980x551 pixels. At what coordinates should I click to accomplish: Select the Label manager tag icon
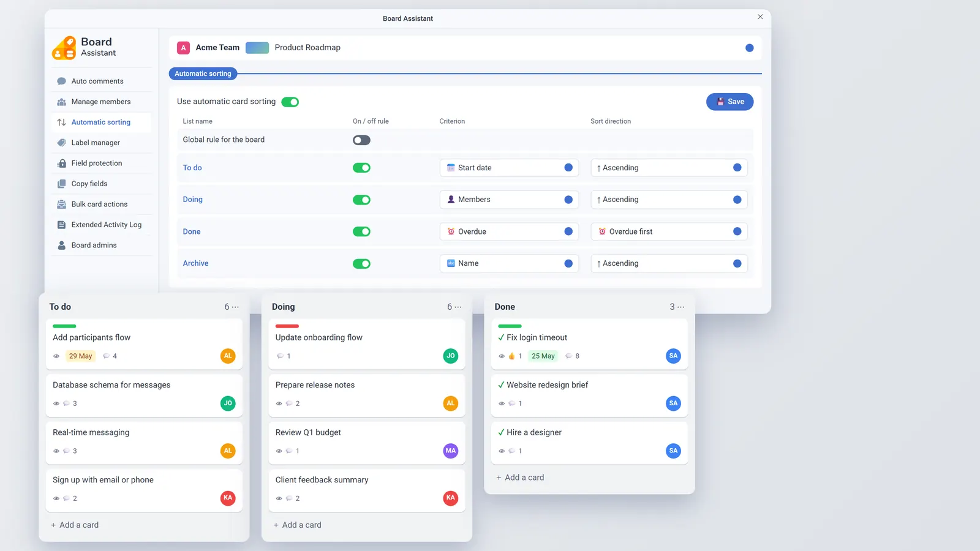point(61,143)
